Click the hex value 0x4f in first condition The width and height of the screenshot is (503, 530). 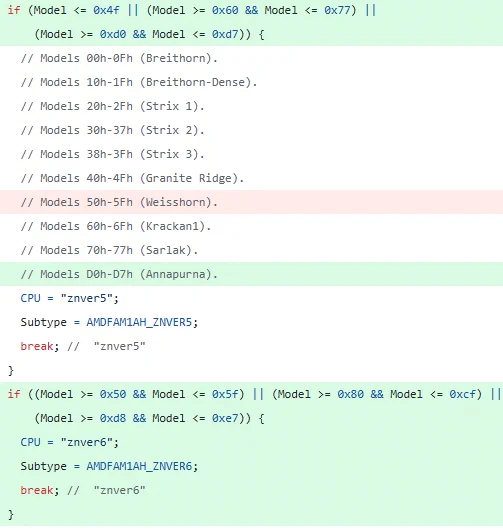[106, 10]
